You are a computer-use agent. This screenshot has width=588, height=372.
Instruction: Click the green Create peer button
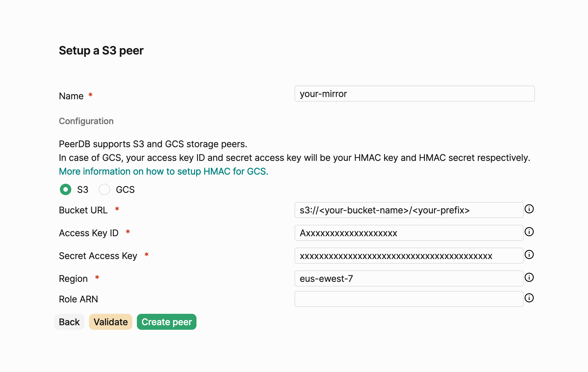coord(167,322)
